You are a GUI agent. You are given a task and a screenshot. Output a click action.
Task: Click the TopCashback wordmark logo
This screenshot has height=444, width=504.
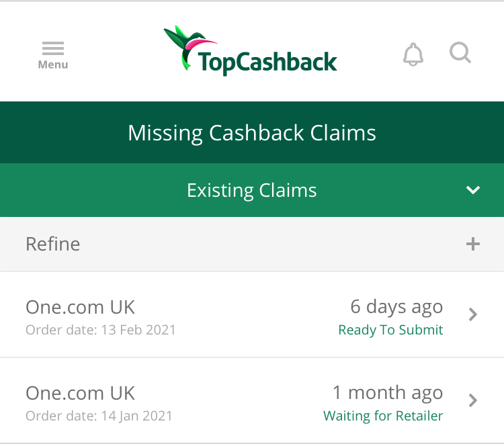(x=267, y=62)
